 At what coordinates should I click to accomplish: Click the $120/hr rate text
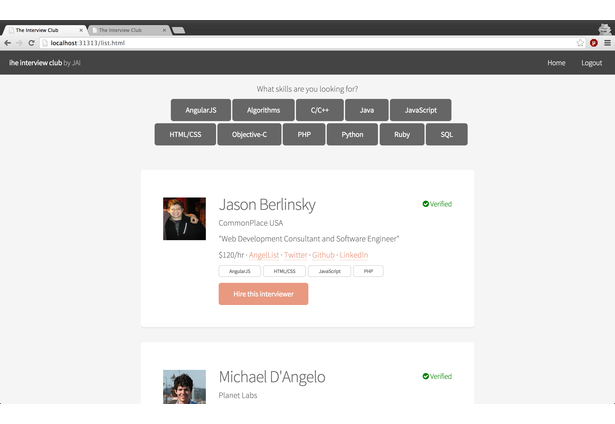231,255
